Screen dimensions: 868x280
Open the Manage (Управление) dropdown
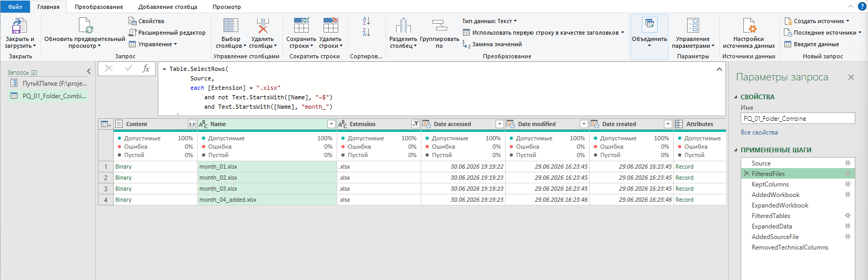(x=153, y=44)
